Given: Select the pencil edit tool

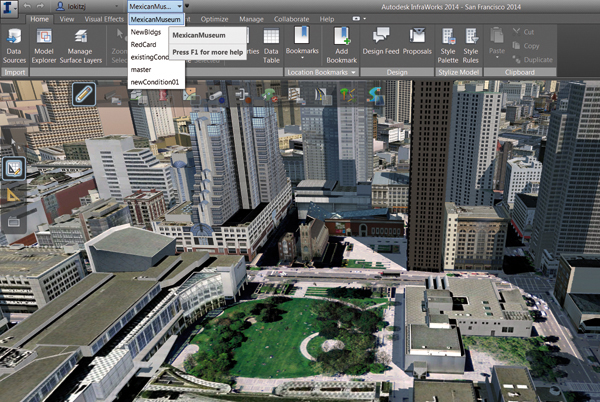Looking at the screenshot, I should click(x=84, y=95).
